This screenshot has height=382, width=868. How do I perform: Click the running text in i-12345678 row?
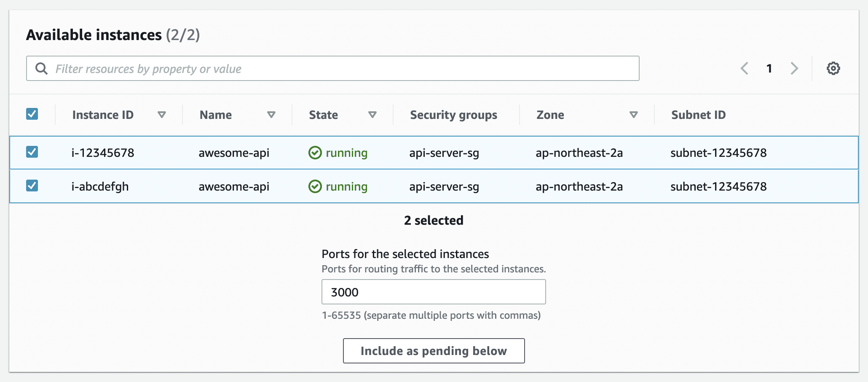(x=346, y=153)
